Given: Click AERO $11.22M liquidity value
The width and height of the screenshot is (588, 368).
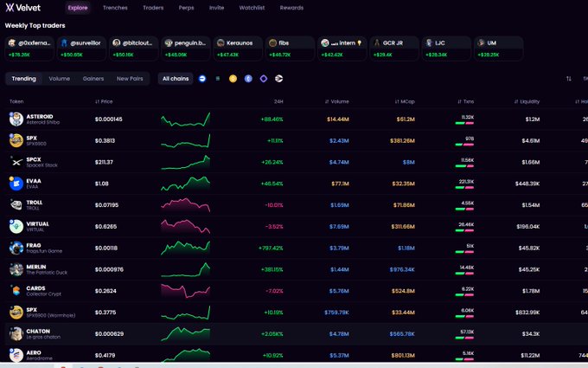Looking at the screenshot, I should [x=530, y=355].
